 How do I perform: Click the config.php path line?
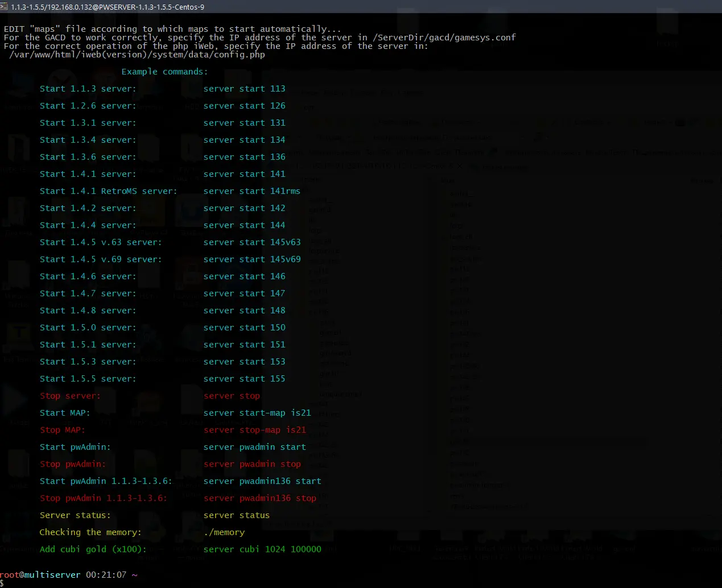coord(137,55)
